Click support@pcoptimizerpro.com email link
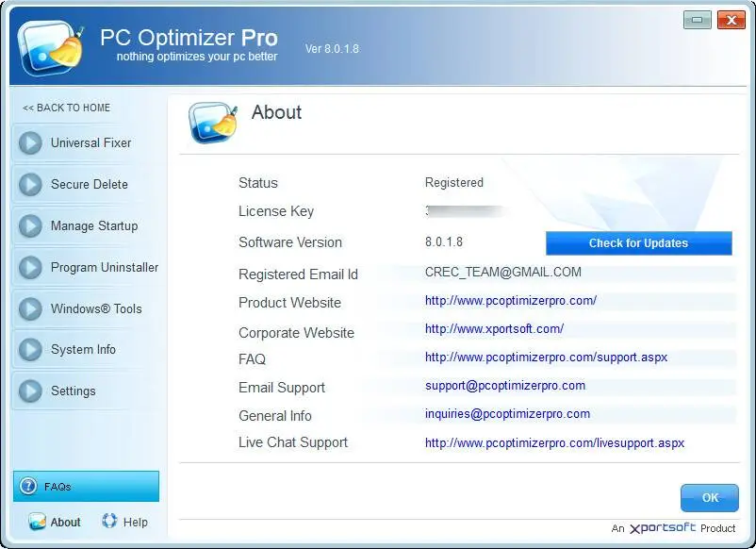The height and width of the screenshot is (549, 756). 505,386
